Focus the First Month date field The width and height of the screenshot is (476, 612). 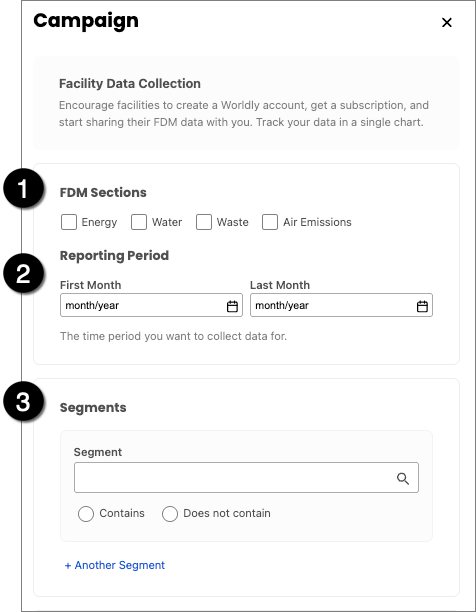click(151, 305)
